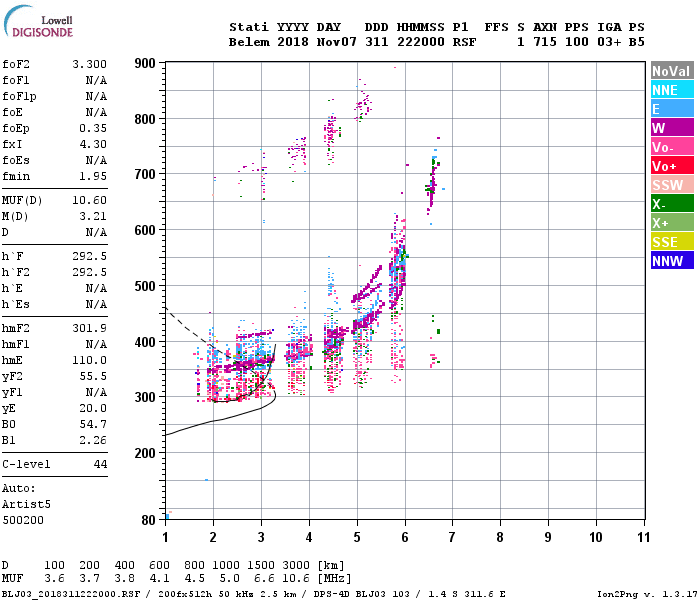Click the hmF2 value 301.9
This screenshot has width=700, height=600.
(x=90, y=329)
